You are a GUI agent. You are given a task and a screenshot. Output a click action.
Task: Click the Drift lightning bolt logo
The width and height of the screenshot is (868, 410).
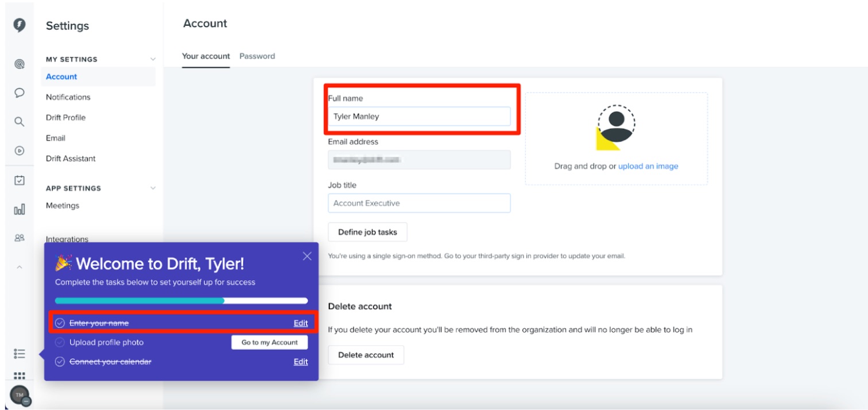(20, 25)
